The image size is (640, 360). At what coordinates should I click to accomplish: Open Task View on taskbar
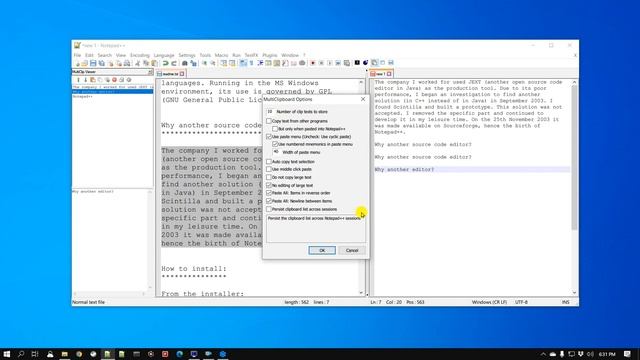(x=35, y=354)
